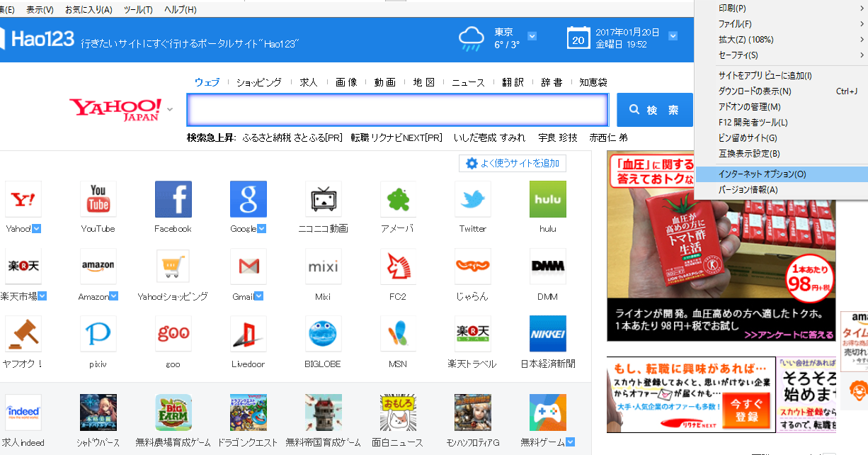Open the じゃらん site icon
The width and height of the screenshot is (868, 455).
473,266
